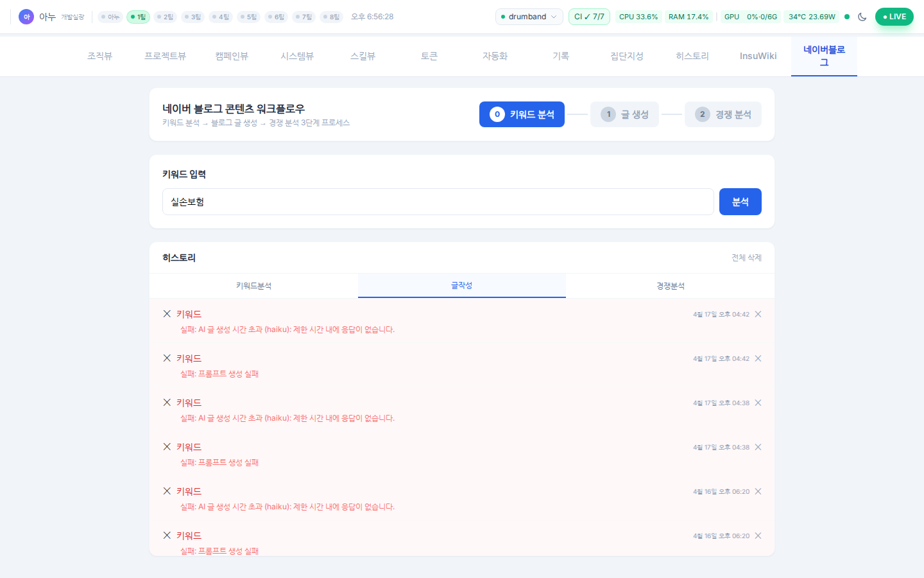The width and height of the screenshot is (924, 578).
Task: Open the InsuWiki navigation tab
Action: (x=758, y=56)
